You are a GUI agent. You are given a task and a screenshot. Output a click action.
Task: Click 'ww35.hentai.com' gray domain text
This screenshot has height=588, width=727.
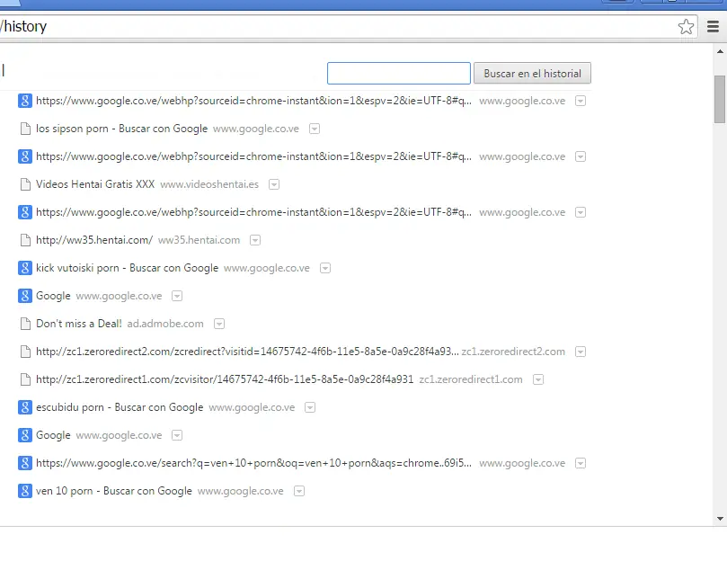199,240
